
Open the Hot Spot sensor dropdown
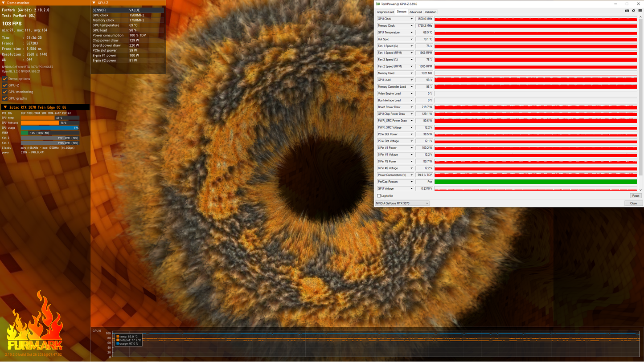click(x=411, y=39)
